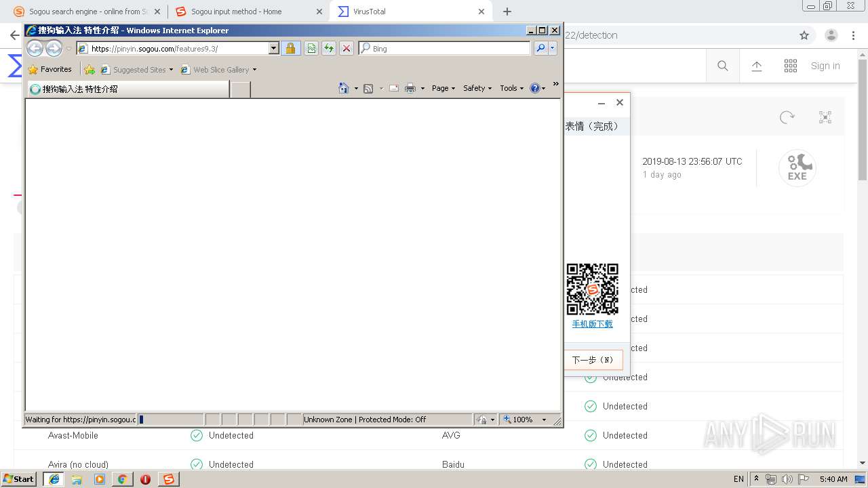Close the Sogou search engine Chrome tab
Image resolution: width=868 pixels, height=488 pixels.
(157, 12)
